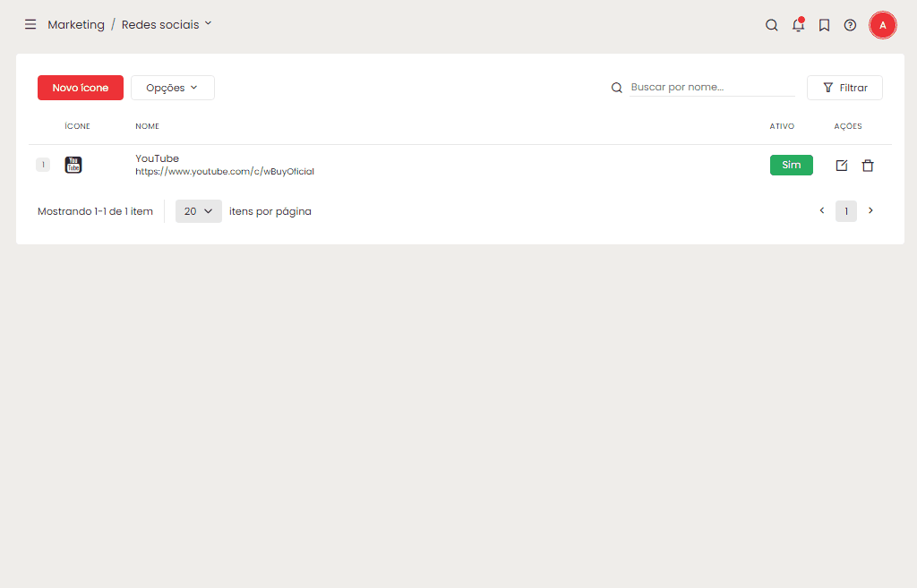Viewport: 917px width, 588px height.
Task: Open the notifications bell
Action: tap(798, 25)
